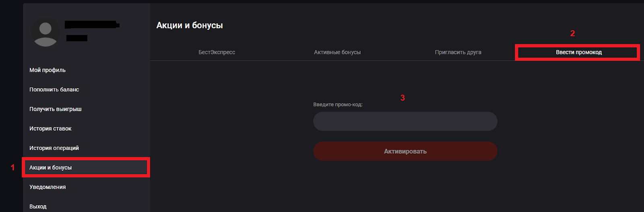The height and width of the screenshot is (212, 644).
Task: Open Уведомления section
Action: click(x=47, y=187)
